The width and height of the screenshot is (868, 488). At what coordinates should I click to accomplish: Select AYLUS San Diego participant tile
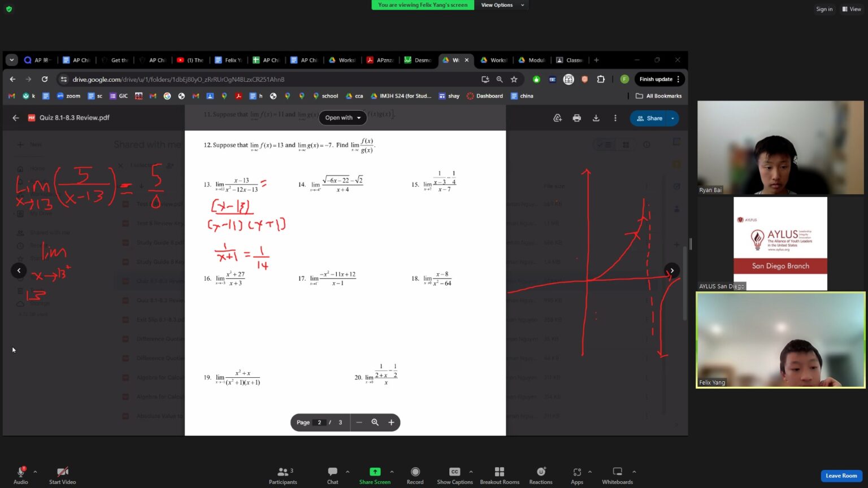(x=780, y=243)
